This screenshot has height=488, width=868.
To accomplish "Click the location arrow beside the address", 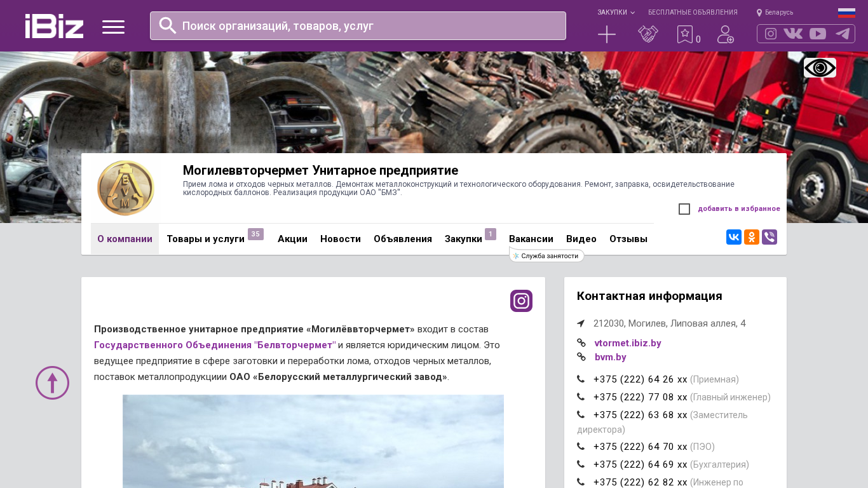I will 581,323.
